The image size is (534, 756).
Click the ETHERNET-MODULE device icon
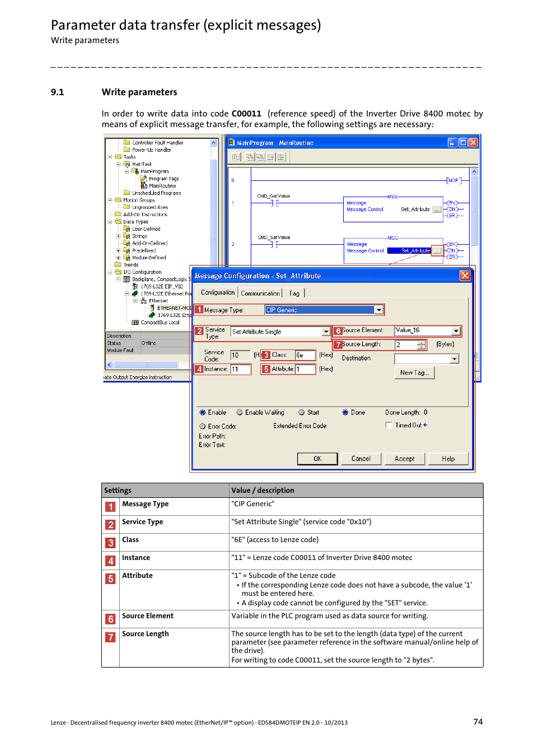tap(152, 308)
